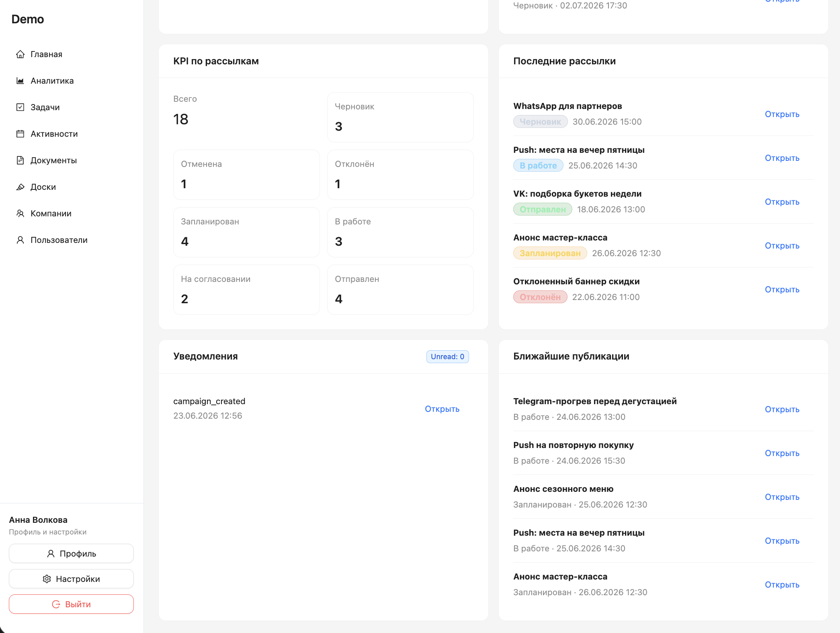Screen dimensions: 840x633
Task: Open Push: места на вечер пятницы in Ближайшие публикации
Action: tap(782, 541)
